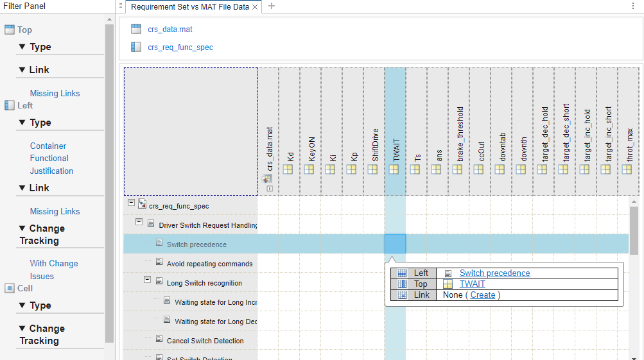Click the crs_data.mat column MAT file icon
644x360 pixels.
point(267,178)
